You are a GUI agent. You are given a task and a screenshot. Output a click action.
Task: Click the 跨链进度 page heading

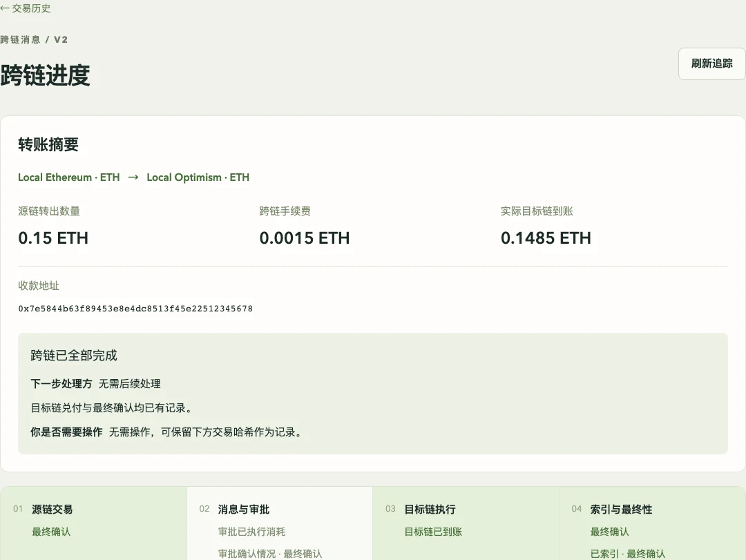pos(45,75)
